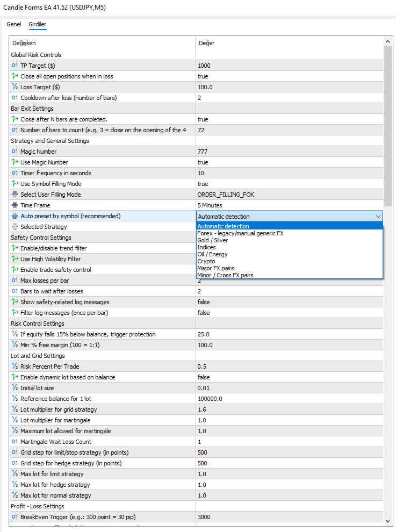Click the integer icon beside Magic Number
This screenshot has height=532, width=396.
(x=15, y=152)
